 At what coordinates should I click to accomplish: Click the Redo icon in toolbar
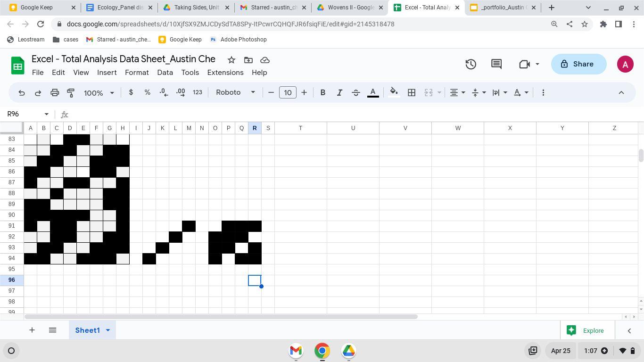point(38,93)
